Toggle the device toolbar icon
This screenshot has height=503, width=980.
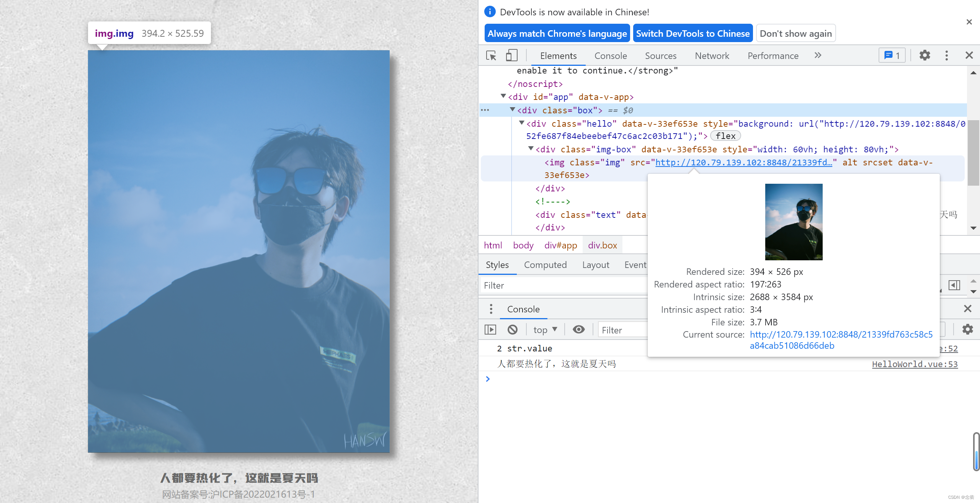click(511, 56)
